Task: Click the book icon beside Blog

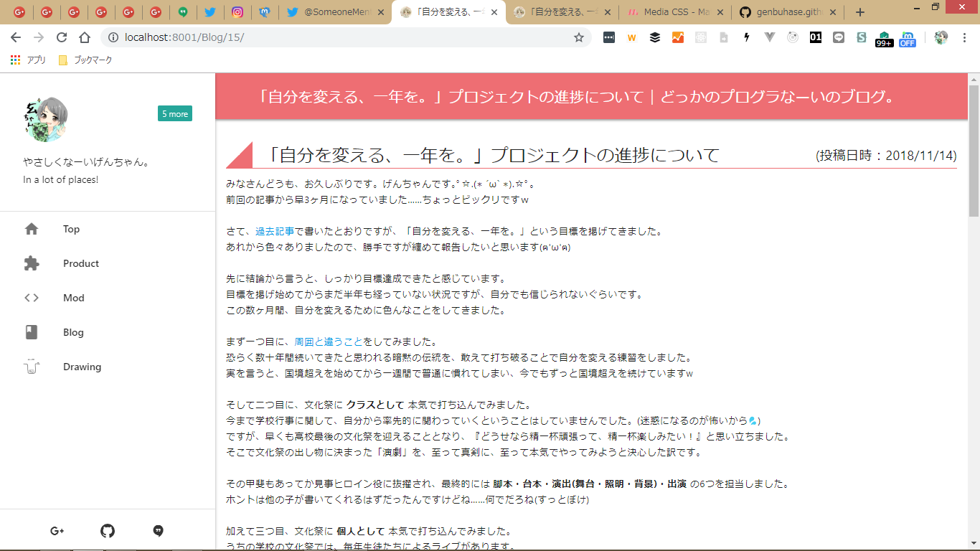Action: click(32, 332)
